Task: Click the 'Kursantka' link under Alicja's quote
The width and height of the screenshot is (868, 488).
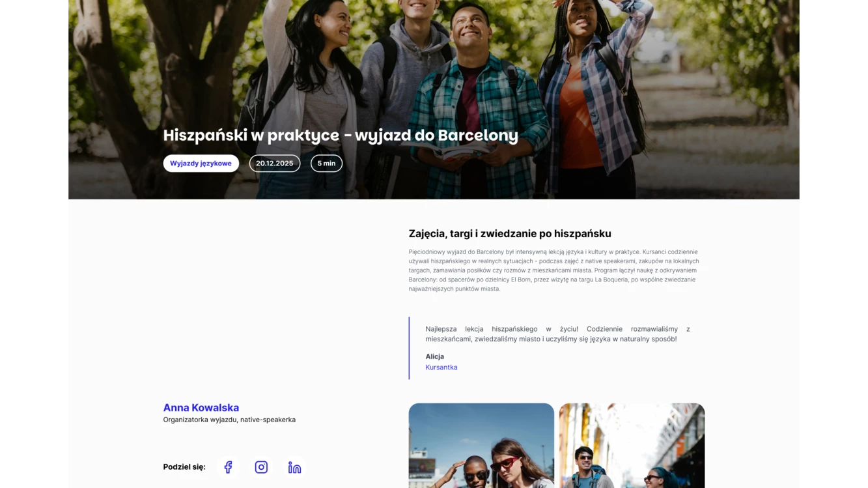Action: [x=441, y=367]
